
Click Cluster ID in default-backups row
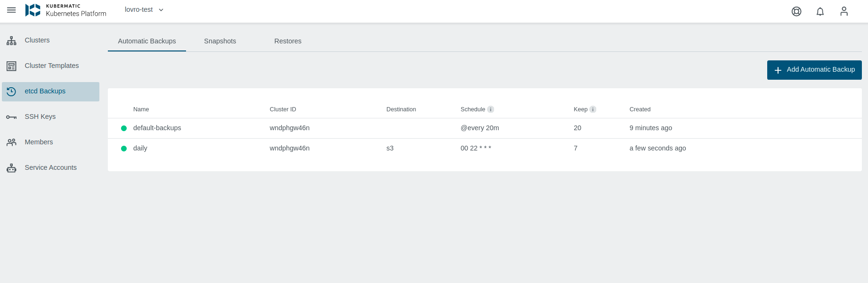[x=290, y=128]
